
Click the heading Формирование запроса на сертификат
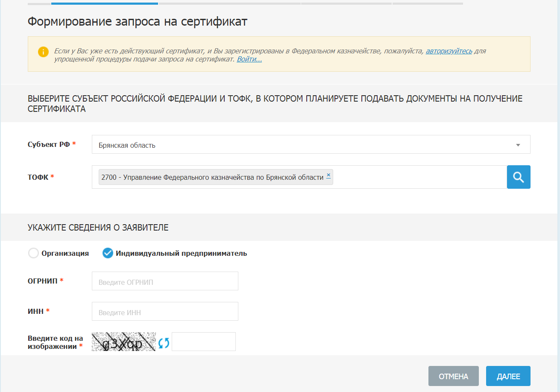[138, 21]
